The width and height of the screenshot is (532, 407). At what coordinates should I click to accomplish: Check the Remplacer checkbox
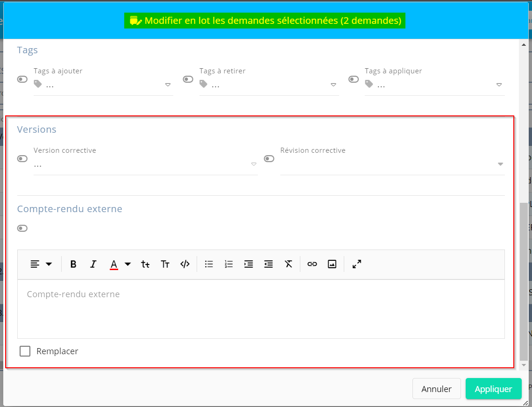pyautogui.click(x=25, y=351)
